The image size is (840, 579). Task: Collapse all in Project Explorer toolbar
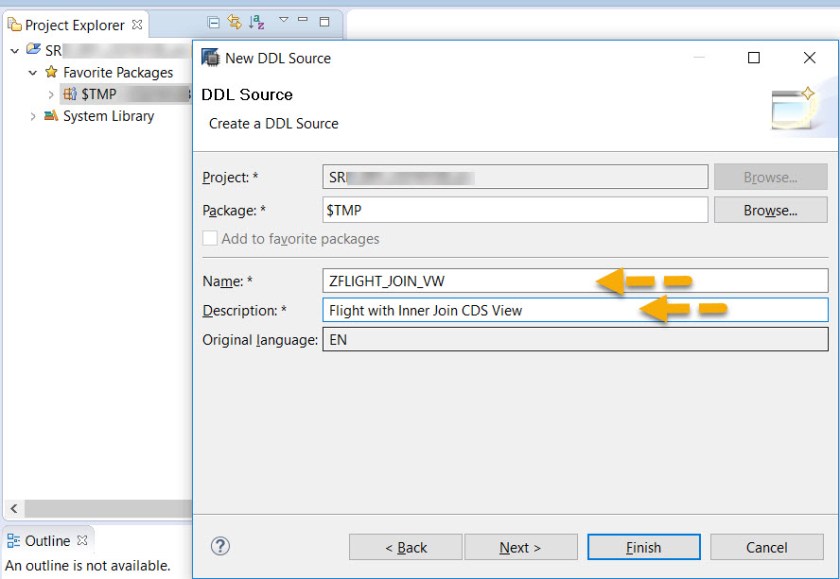point(213,22)
